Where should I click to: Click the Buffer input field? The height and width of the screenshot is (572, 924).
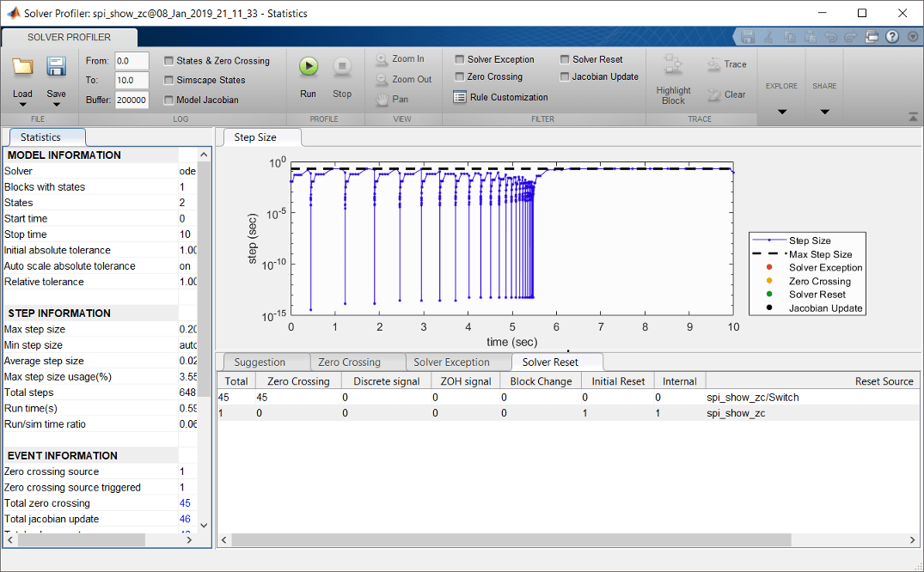click(132, 100)
